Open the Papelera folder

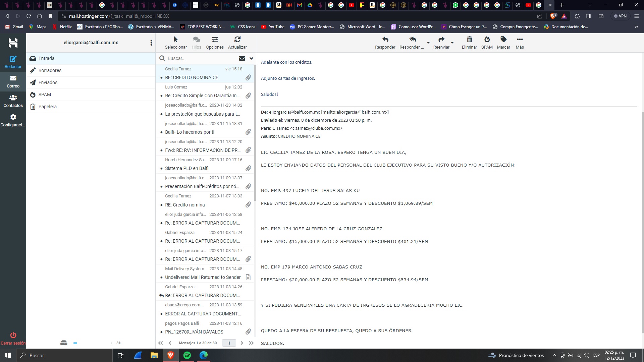click(47, 107)
